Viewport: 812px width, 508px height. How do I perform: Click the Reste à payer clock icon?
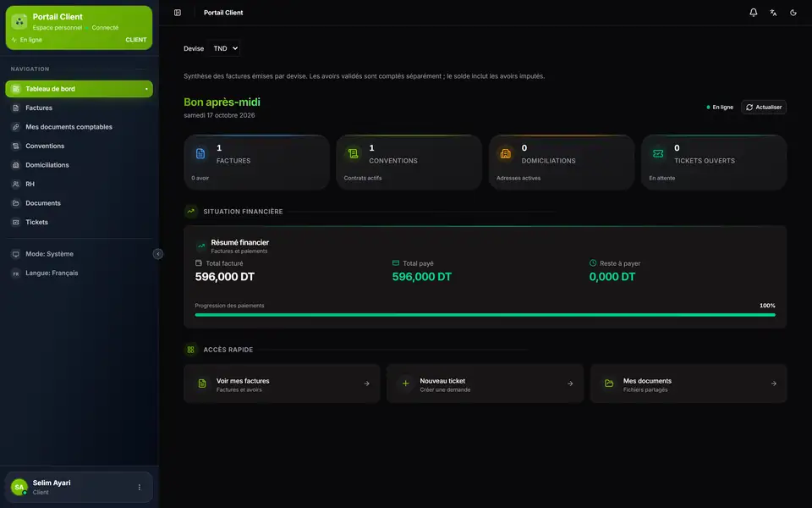click(593, 263)
